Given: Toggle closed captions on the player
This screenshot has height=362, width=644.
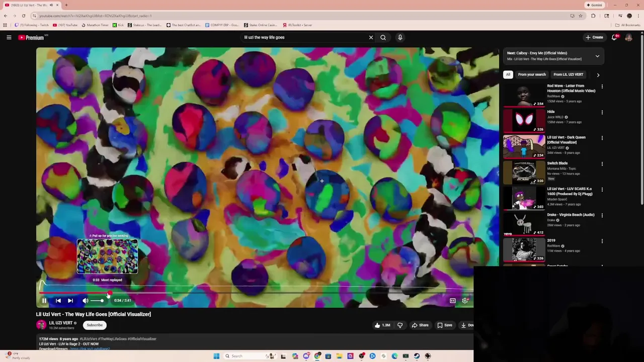Looking at the screenshot, I should pos(452,301).
